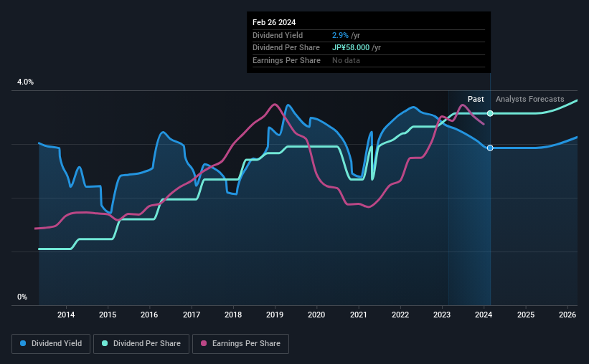Click the tooltip 'Dividend Per Share' row label
The height and width of the screenshot is (364, 589).
coord(286,48)
